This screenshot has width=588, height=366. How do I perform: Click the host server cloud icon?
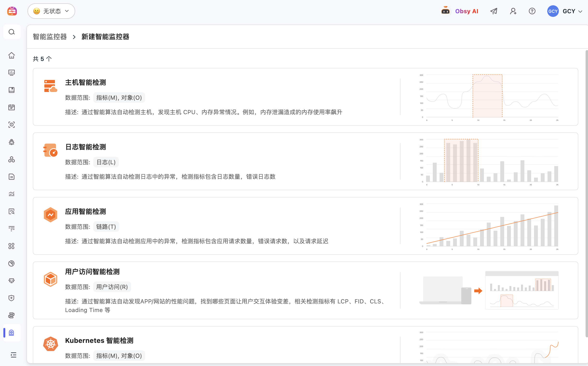[50, 86]
